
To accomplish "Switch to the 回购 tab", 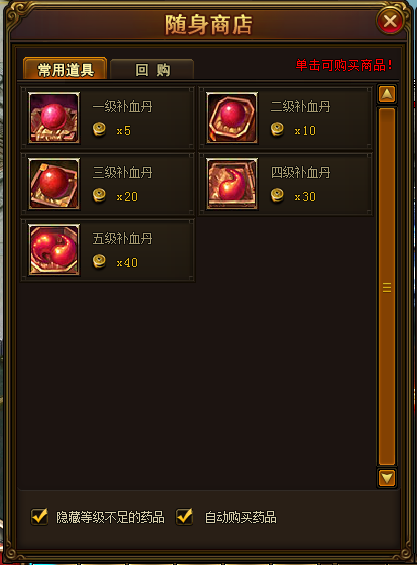I will pyautogui.click(x=152, y=70).
